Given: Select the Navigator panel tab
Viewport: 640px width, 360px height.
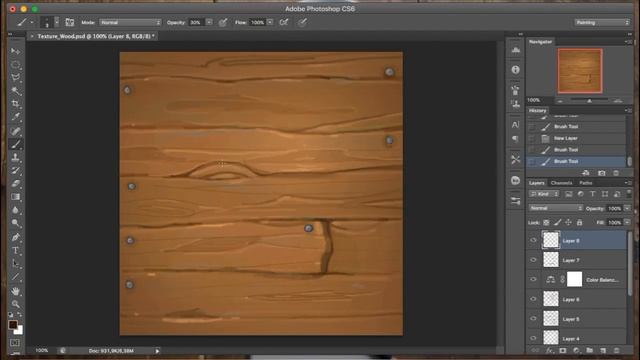Looking at the screenshot, I should tap(540, 42).
